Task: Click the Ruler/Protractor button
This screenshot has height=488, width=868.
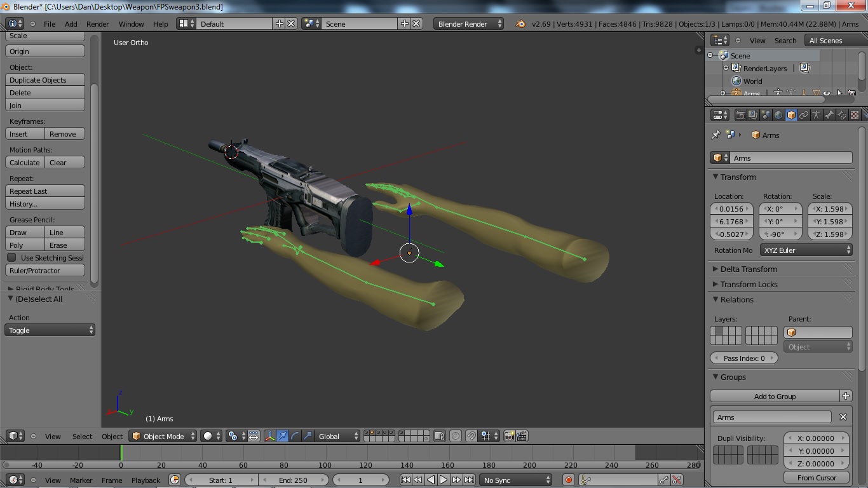Action: click(x=45, y=270)
